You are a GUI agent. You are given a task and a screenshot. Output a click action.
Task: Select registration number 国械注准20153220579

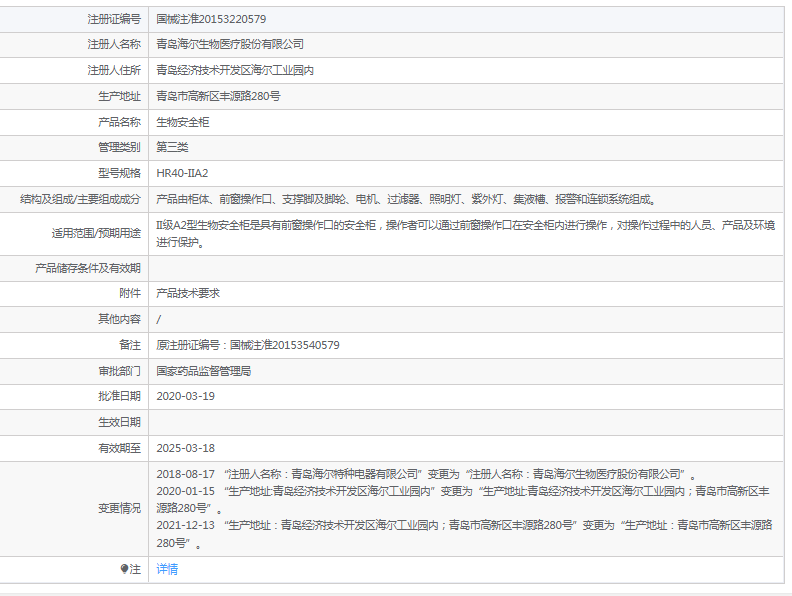211,19
